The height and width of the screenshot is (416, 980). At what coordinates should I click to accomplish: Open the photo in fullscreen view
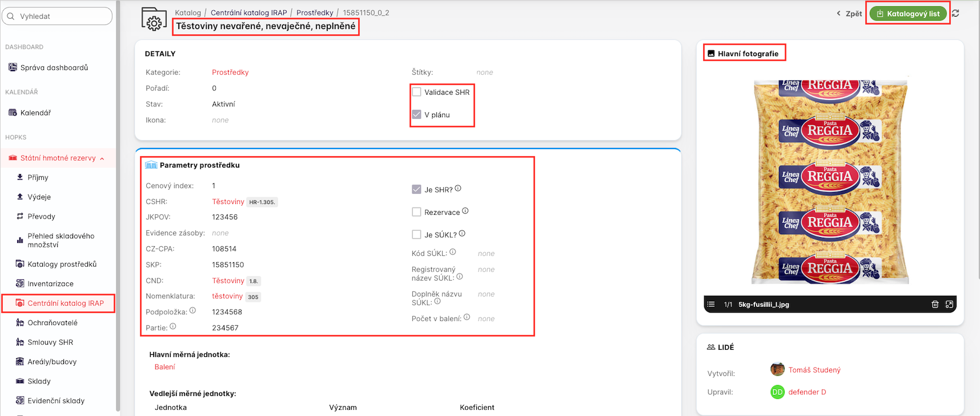[x=949, y=305]
